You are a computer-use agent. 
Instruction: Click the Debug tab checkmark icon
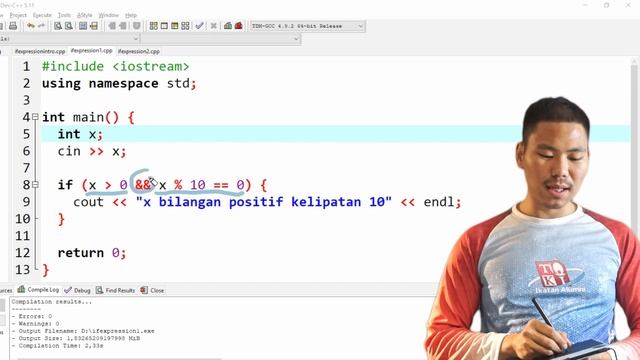click(68, 290)
